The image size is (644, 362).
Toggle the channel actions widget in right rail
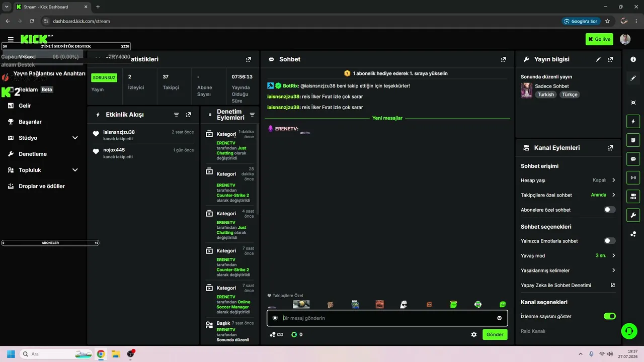coord(633,196)
